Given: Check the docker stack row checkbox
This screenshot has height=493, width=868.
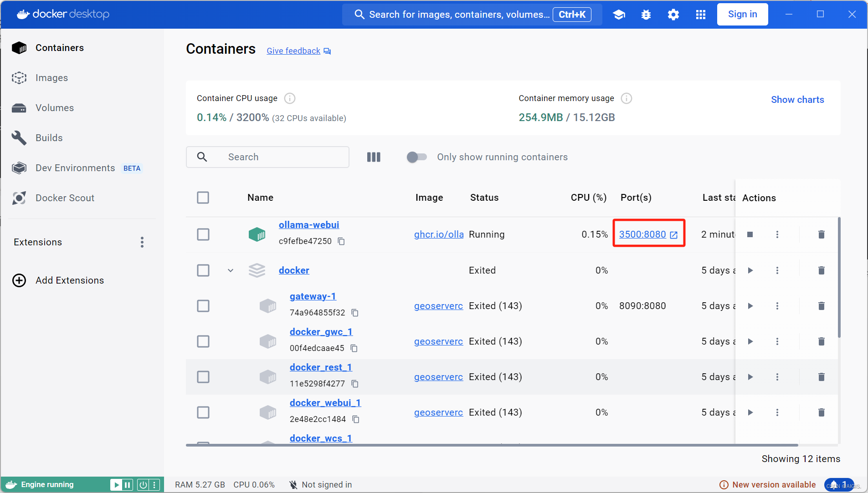Looking at the screenshot, I should 203,270.
